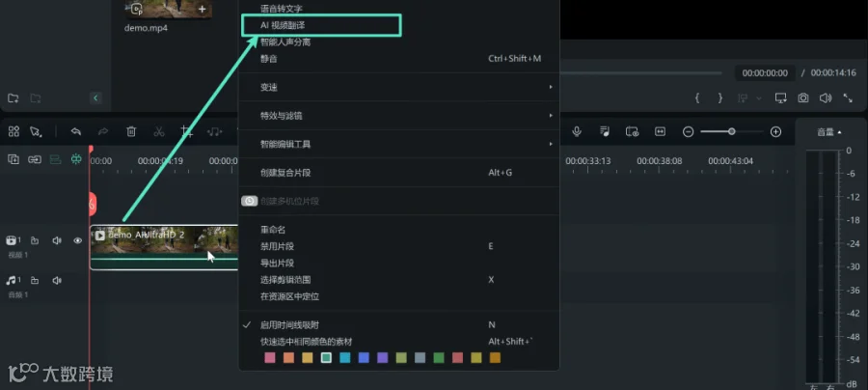The height and width of the screenshot is (390, 868).
Task: Click the minus zoom out timeline button
Action: click(x=688, y=132)
